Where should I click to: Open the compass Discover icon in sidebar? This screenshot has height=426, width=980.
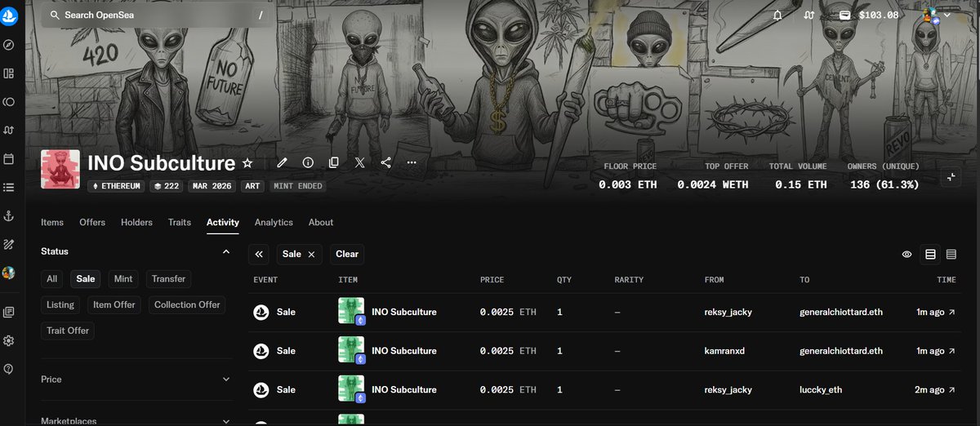[x=8, y=45]
